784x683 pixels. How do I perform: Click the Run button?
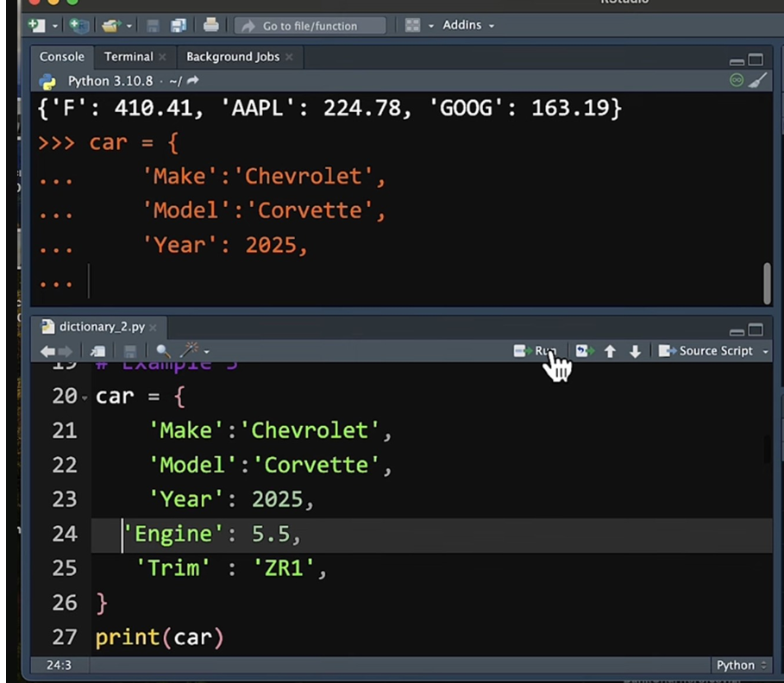coord(536,351)
